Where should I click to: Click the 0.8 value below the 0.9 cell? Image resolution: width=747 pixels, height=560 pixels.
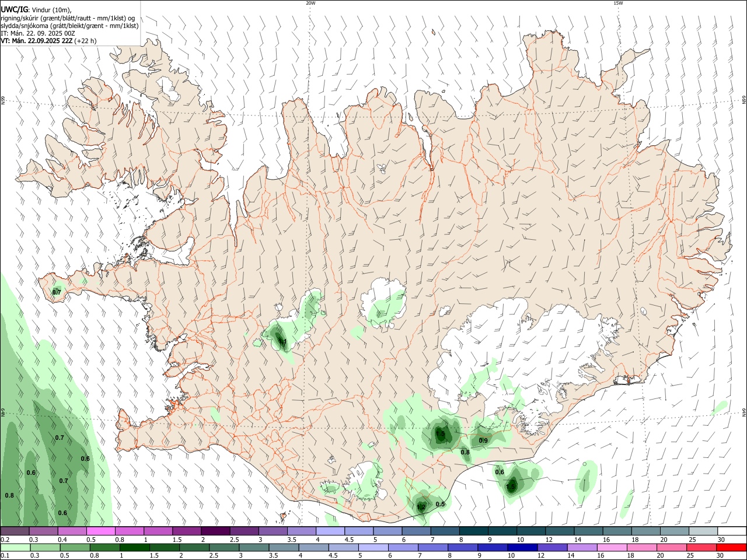[x=465, y=452]
